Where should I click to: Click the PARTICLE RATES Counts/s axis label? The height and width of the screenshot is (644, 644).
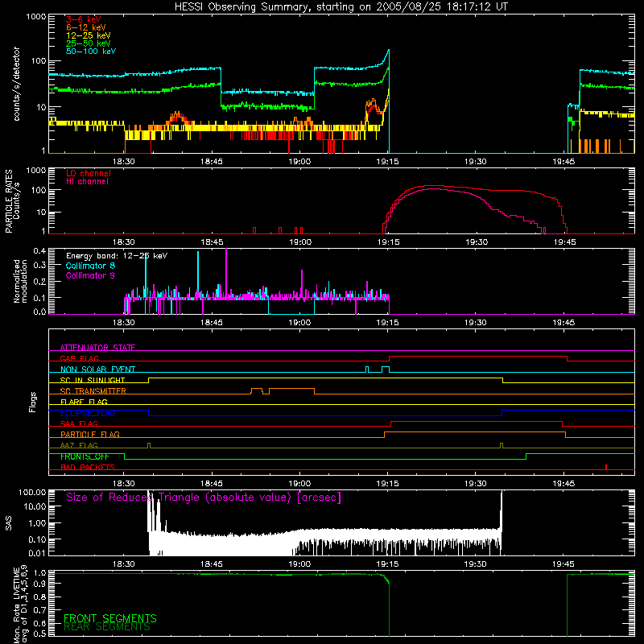[x=12, y=201]
